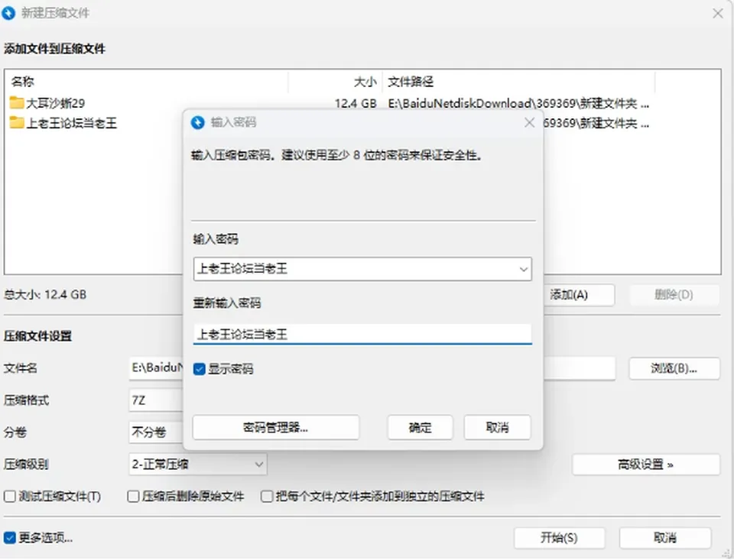Click the 浏览(B)... button
The width and height of the screenshot is (734, 560).
pyautogui.click(x=674, y=368)
